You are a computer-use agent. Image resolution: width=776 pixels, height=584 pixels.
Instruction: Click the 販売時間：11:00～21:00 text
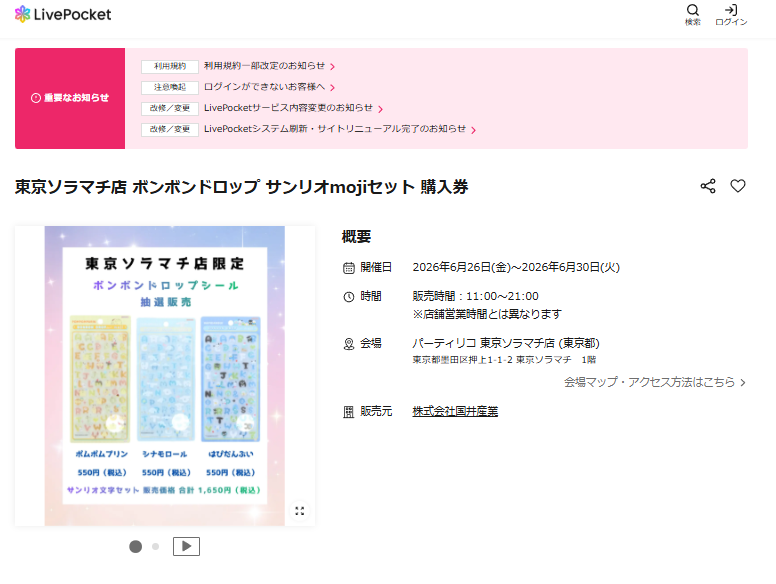(x=476, y=296)
